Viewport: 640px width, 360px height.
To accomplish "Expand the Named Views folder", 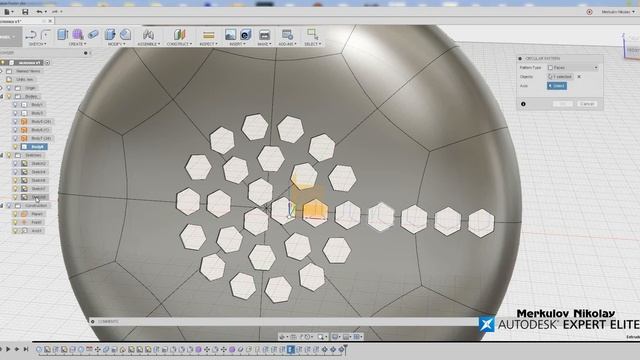I will (x=2, y=71).
